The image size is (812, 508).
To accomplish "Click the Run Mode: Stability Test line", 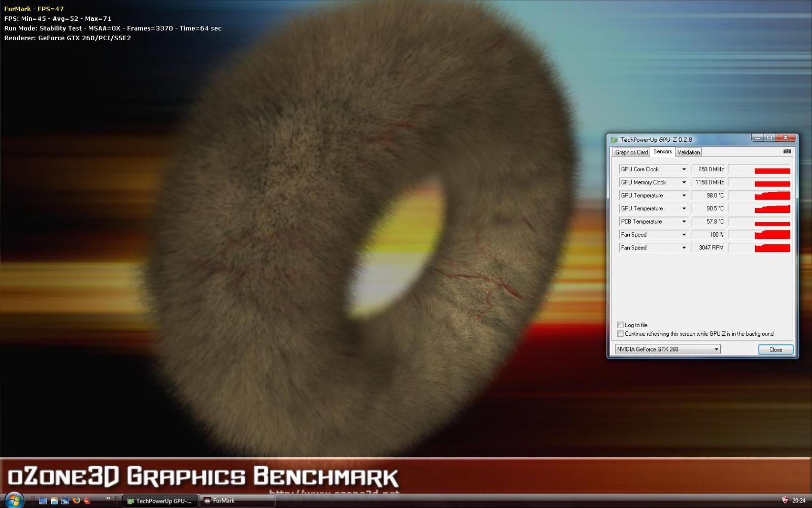I will point(113,28).
